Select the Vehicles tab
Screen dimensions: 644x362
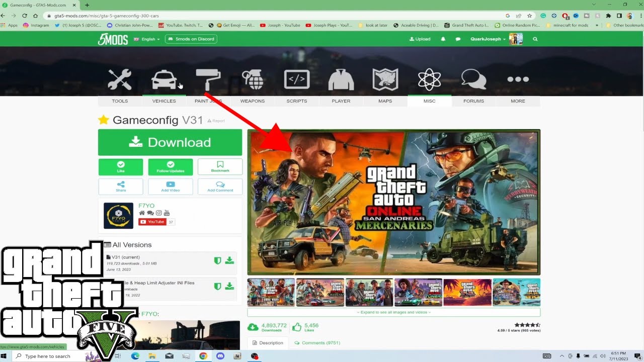[x=164, y=101]
